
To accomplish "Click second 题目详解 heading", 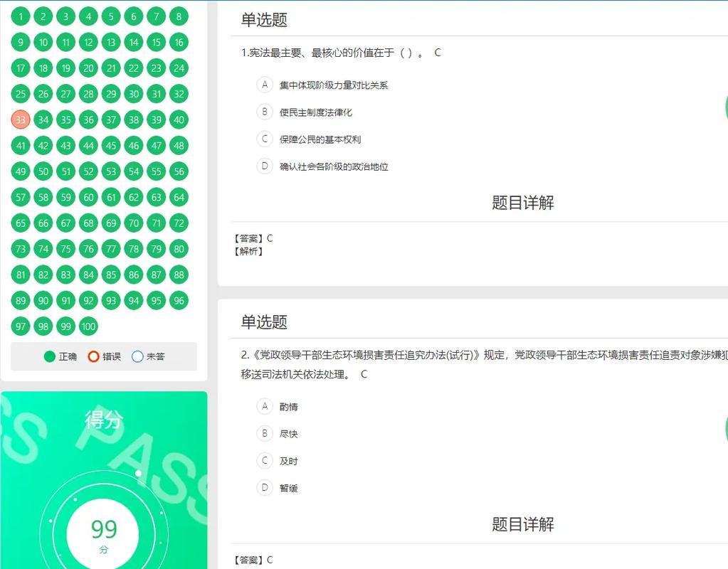I will coord(523,524).
